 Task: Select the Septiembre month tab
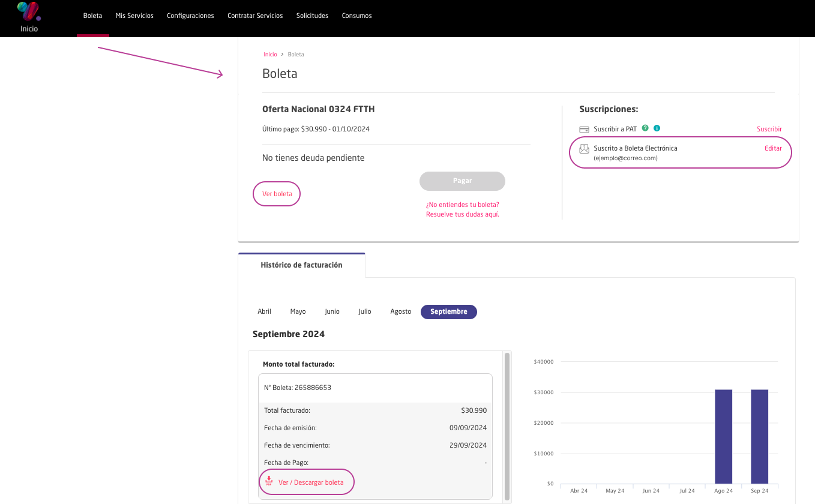coord(448,312)
